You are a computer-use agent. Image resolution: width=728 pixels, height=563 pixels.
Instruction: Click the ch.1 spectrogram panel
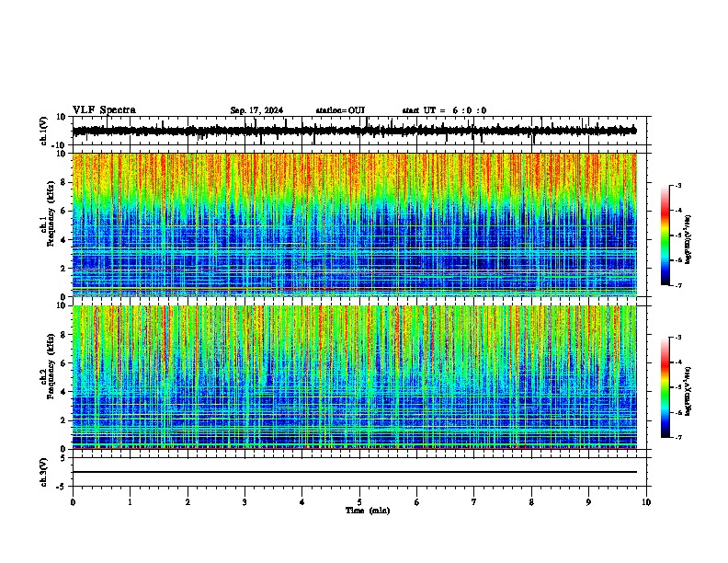pos(354,224)
